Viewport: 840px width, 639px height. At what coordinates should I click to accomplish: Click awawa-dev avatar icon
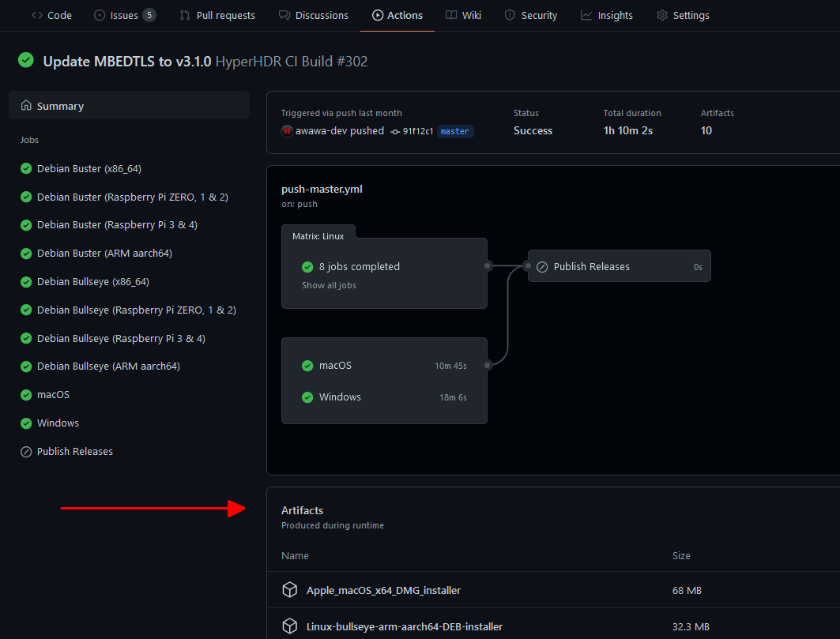(x=287, y=130)
